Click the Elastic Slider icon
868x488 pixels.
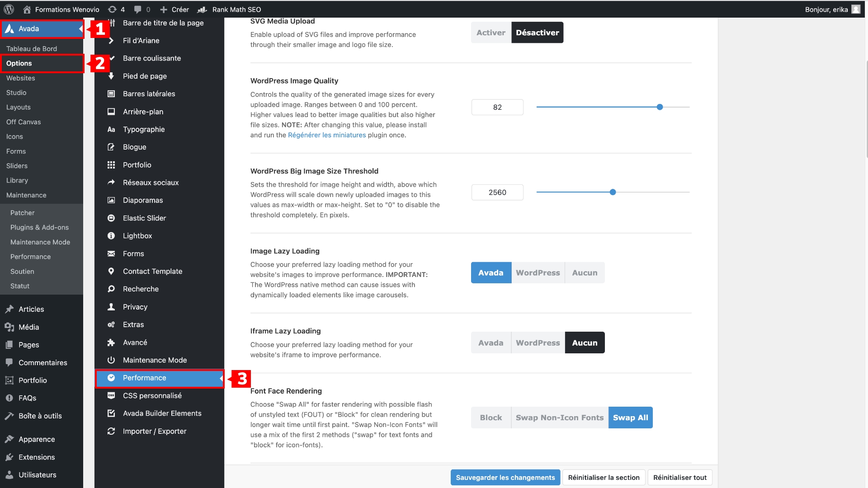[111, 218]
